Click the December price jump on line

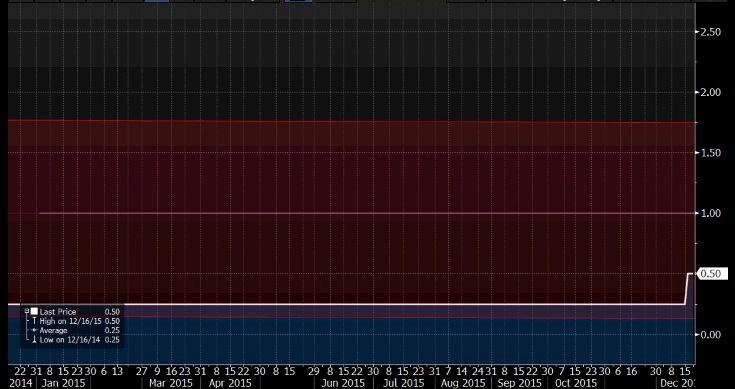point(687,289)
